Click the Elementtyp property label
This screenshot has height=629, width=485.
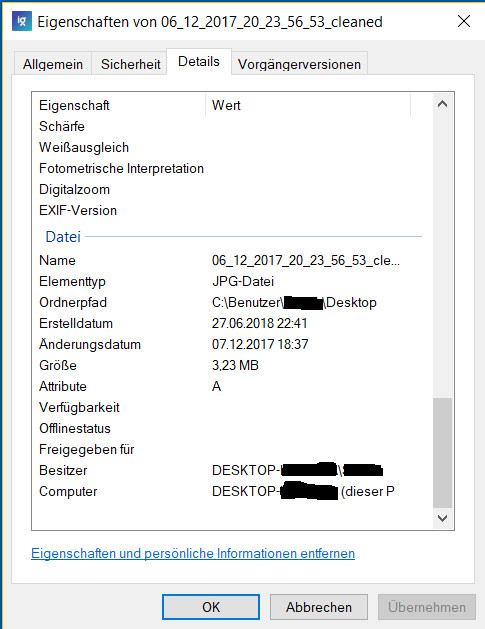[72, 282]
